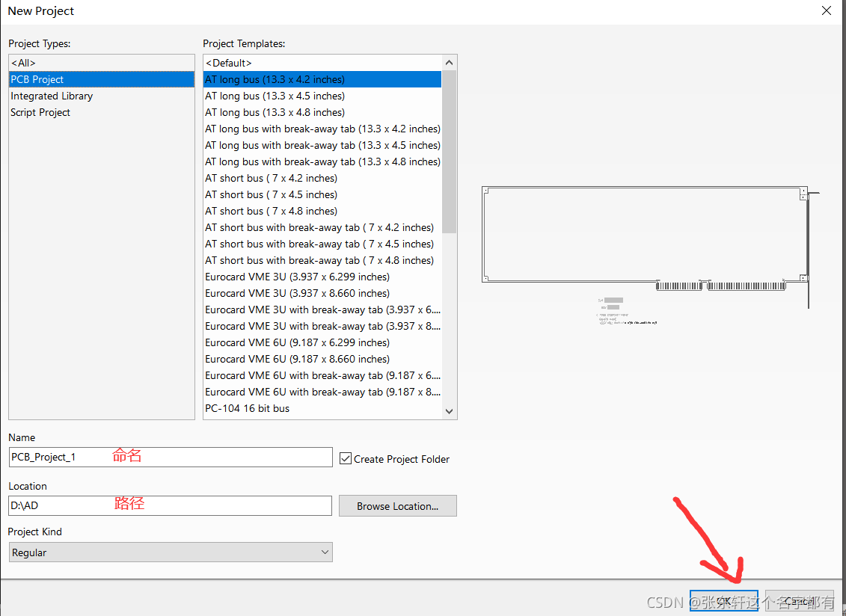
Task: Confirm the dialog with OK
Action: click(723, 601)
